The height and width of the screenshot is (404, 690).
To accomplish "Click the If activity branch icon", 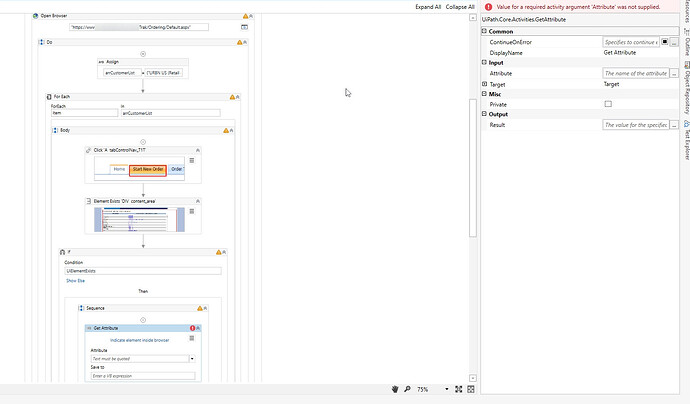I will (x=62, y=252).
